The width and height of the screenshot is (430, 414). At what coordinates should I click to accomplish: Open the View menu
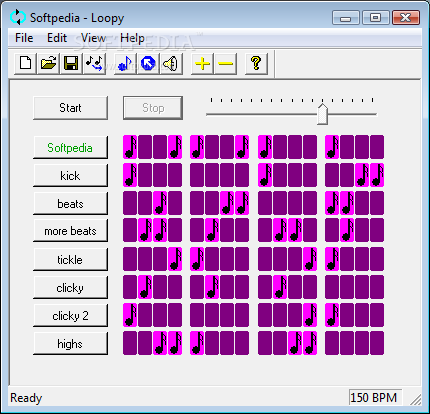tap(93, 38)
